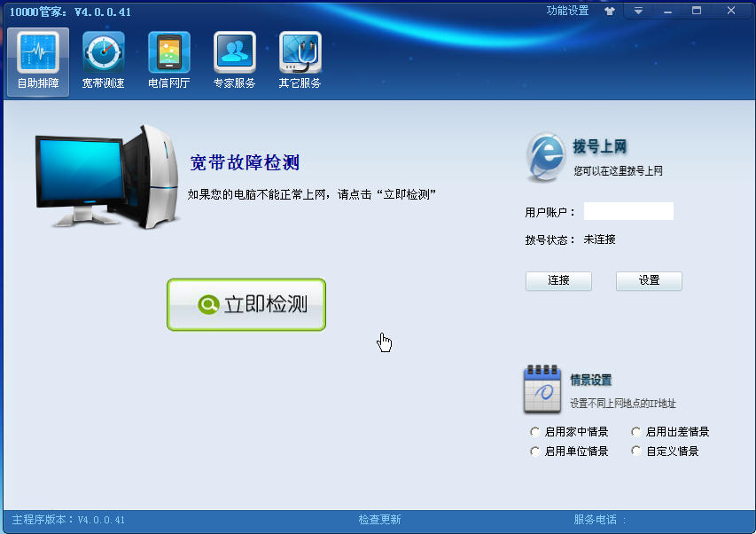
Task: Click the house icon in the title bar
Action: point(609,11)
